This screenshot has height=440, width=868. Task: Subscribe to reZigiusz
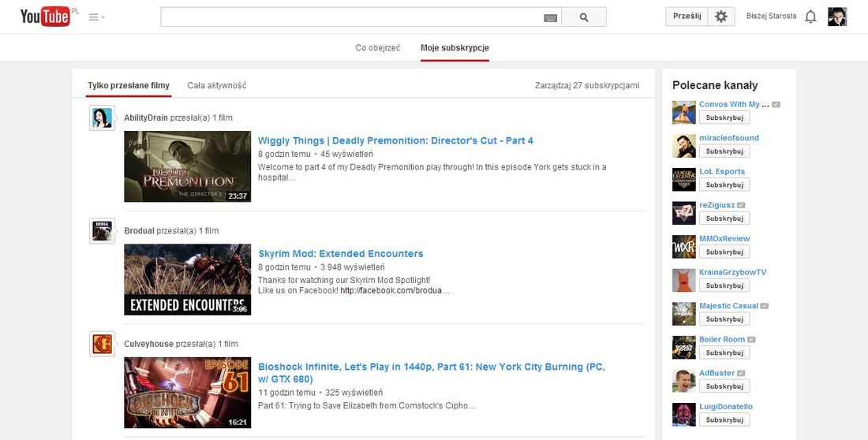(724, 218)
